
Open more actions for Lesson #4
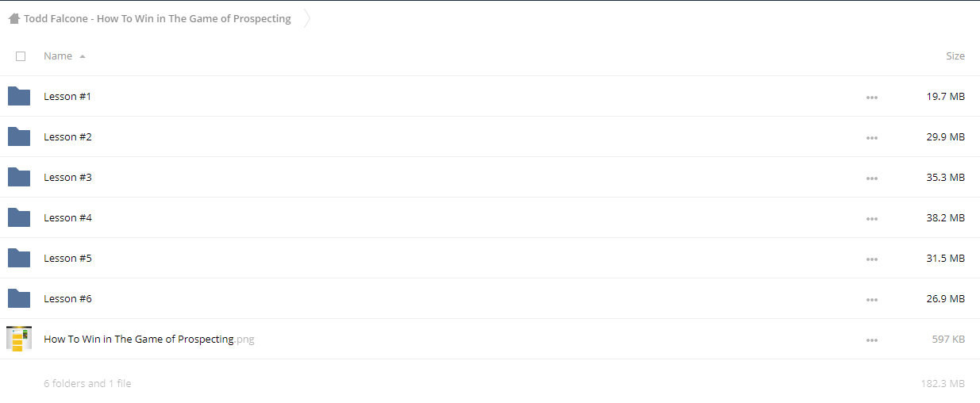pyautogui.click(x=872, y=218)
